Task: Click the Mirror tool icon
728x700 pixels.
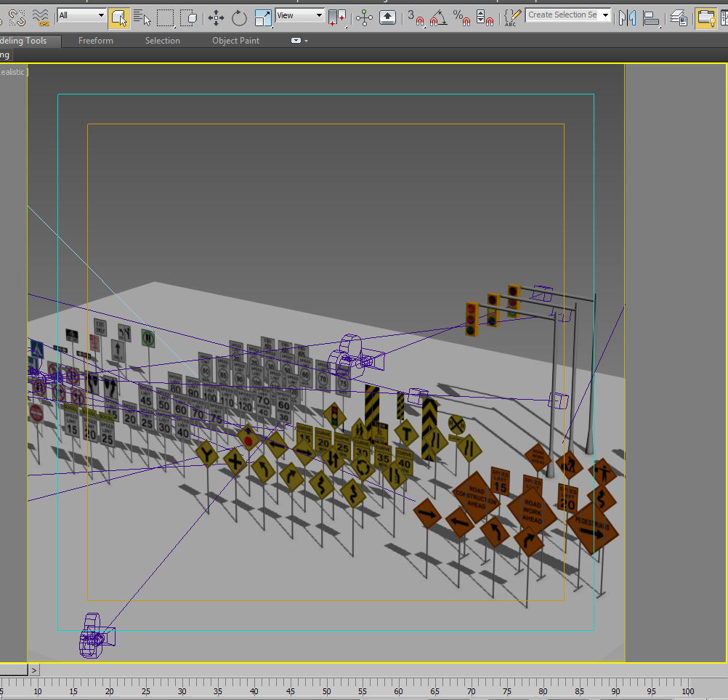Action: [628, 17]
